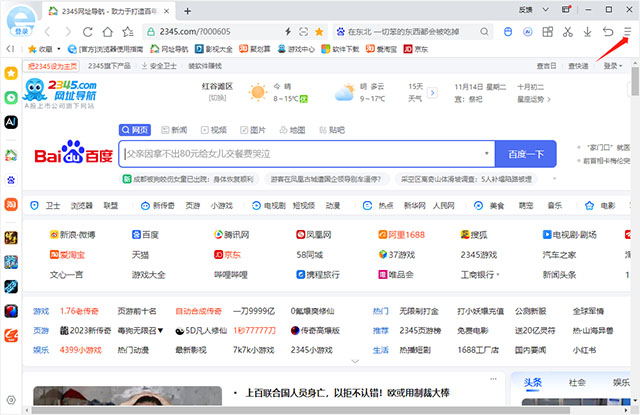Open the browser main menu hamburger icon
The height and width of the screenshot is (415, 640).
pos(627,32)
